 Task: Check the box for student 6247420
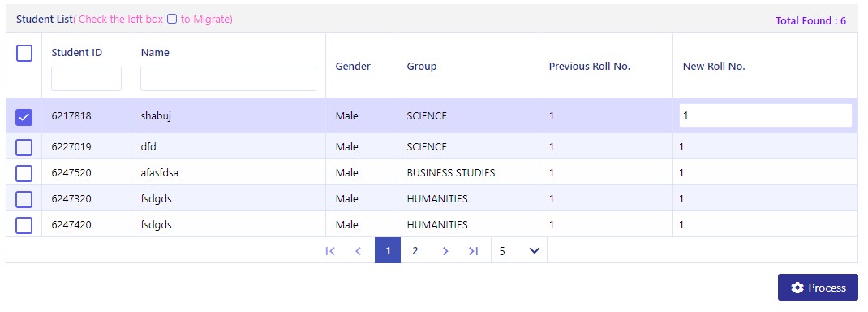24,225
